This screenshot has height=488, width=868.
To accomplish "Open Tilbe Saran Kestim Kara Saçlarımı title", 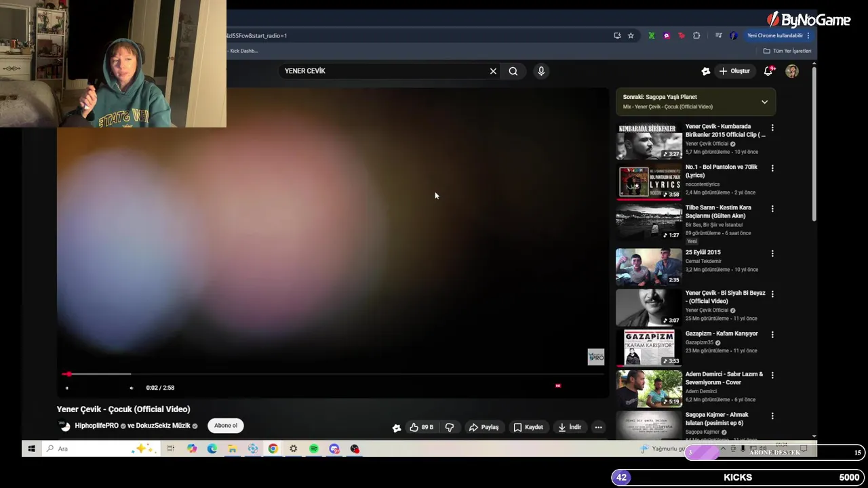I will pos(718,211).
